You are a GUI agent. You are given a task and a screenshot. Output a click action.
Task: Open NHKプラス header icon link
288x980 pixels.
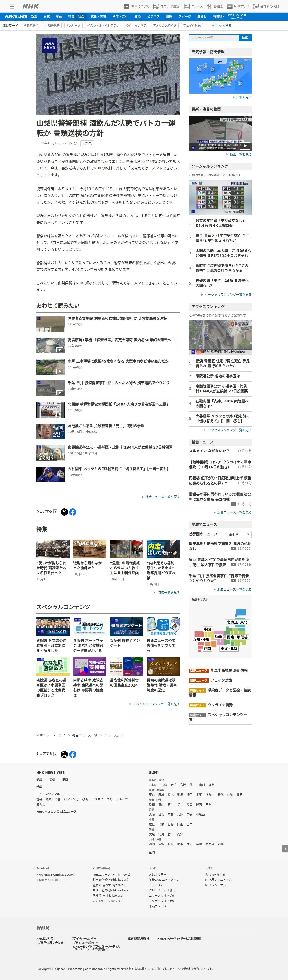[x=238, y=7]
